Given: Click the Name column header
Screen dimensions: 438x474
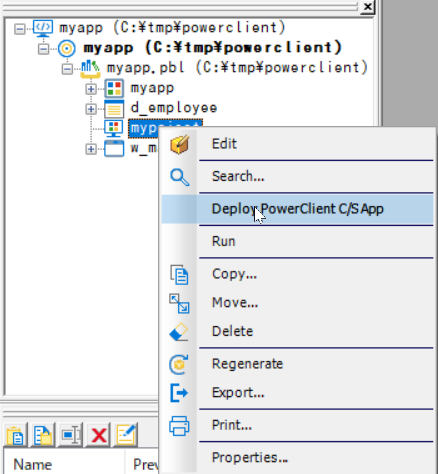Looking at the screenshot, I should click(x=64, y=464).
